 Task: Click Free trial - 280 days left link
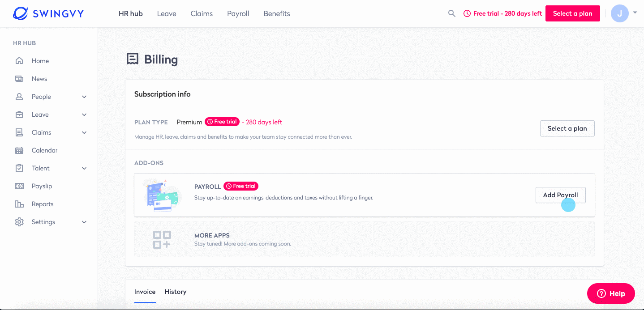click(x=502, y=13)
